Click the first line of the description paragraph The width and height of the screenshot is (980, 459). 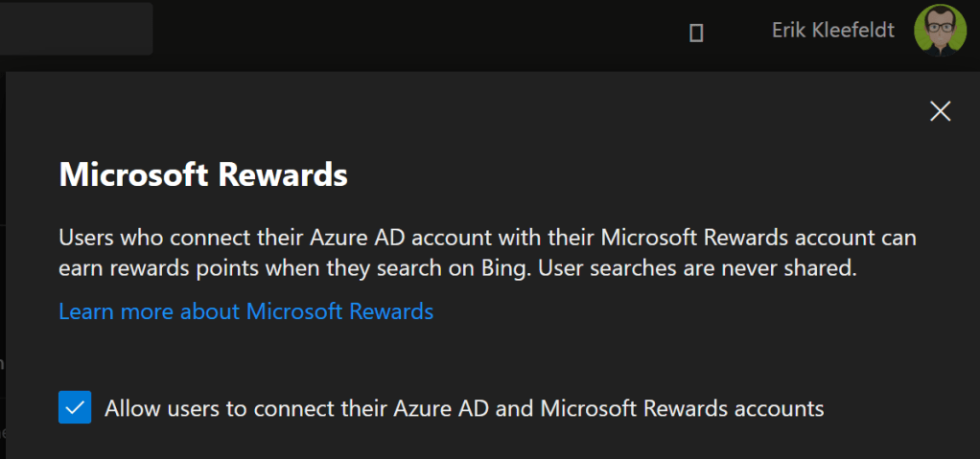point(487,237)
